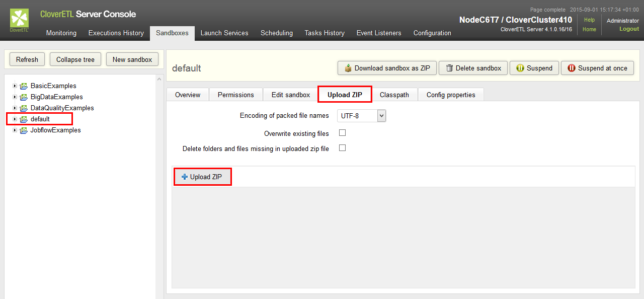This screenshot has height=299, width=644.
Task: Click the Suspend button
Action: click(x=534, y=68)
